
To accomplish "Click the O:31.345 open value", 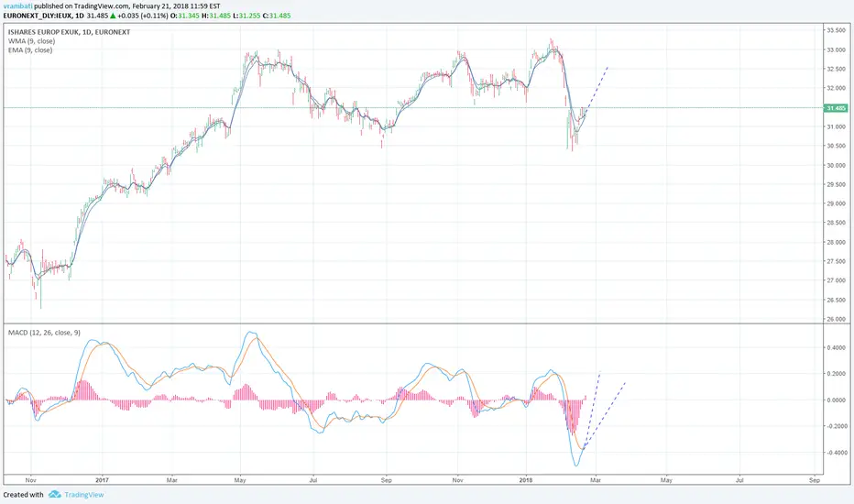I will [x=185, y=16].
